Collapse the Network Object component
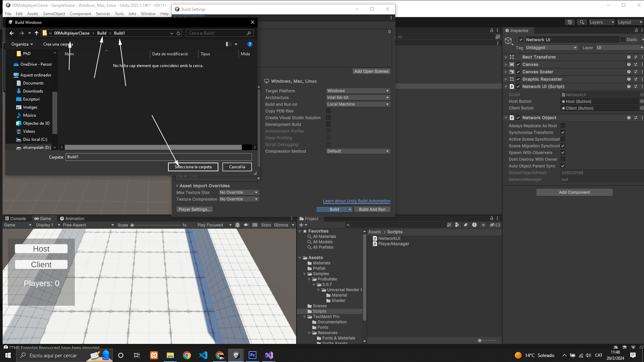 pos(506,118)
